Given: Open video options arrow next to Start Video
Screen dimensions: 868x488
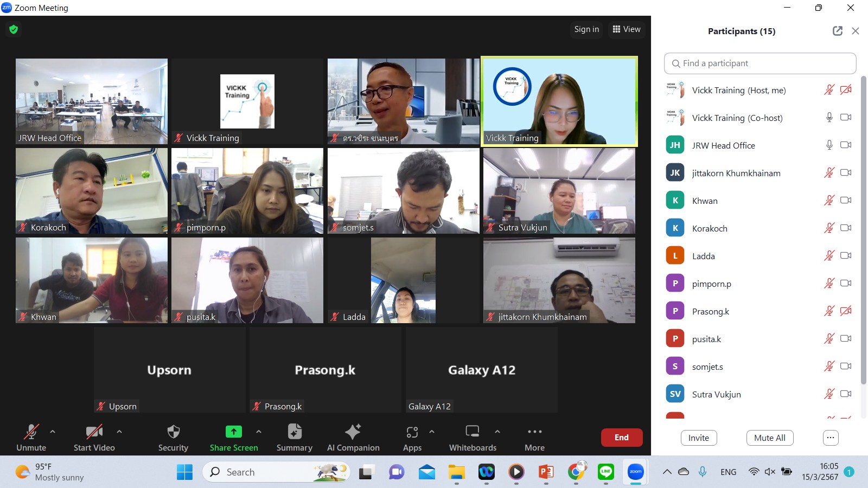Looking at the screenshot, I should pos(119,432).
